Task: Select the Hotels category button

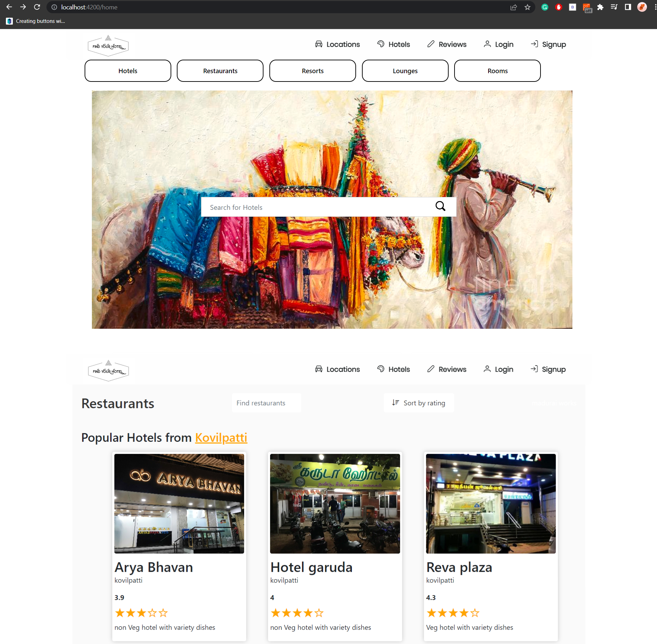Action: [x=128, y=71]
